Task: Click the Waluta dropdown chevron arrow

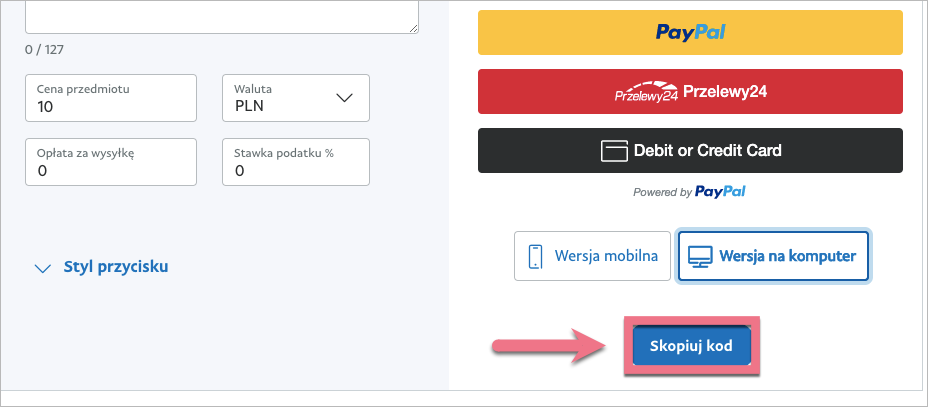Action: 345,98
